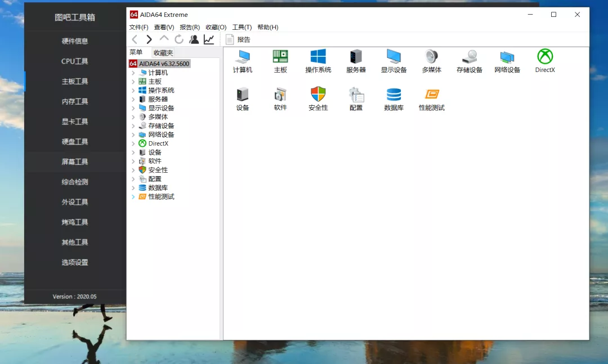Expand the 存储设备 tree node

pyautogui.click(x=133, y=126)
